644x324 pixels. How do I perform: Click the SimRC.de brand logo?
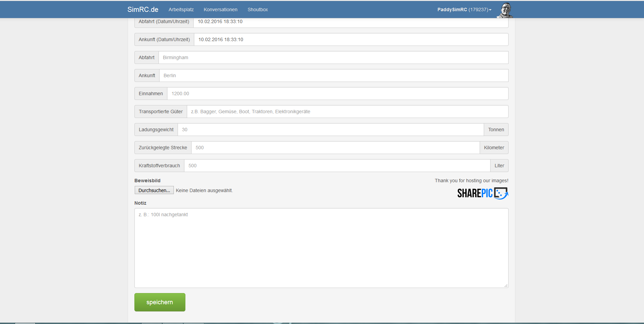tap(143, 10)
